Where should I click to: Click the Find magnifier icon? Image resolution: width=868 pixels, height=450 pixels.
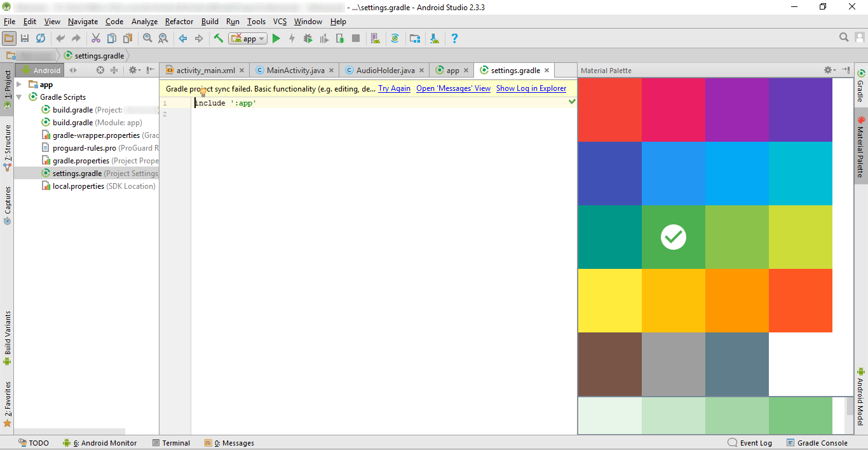point(147,38)
